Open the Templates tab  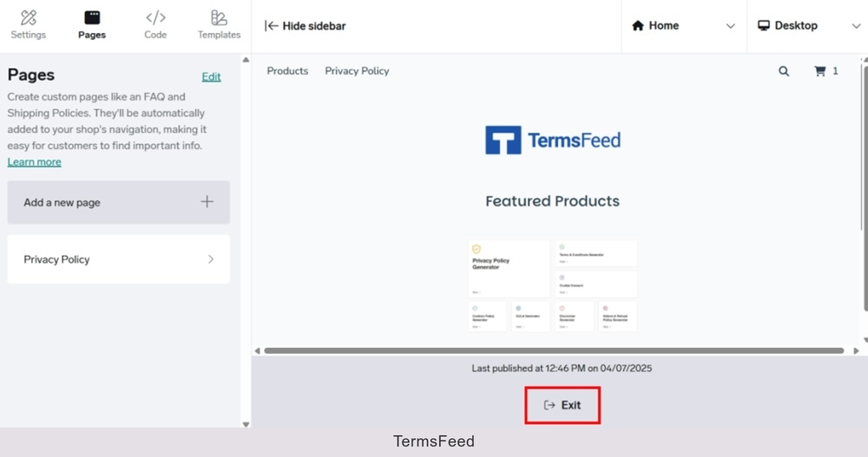220,25
